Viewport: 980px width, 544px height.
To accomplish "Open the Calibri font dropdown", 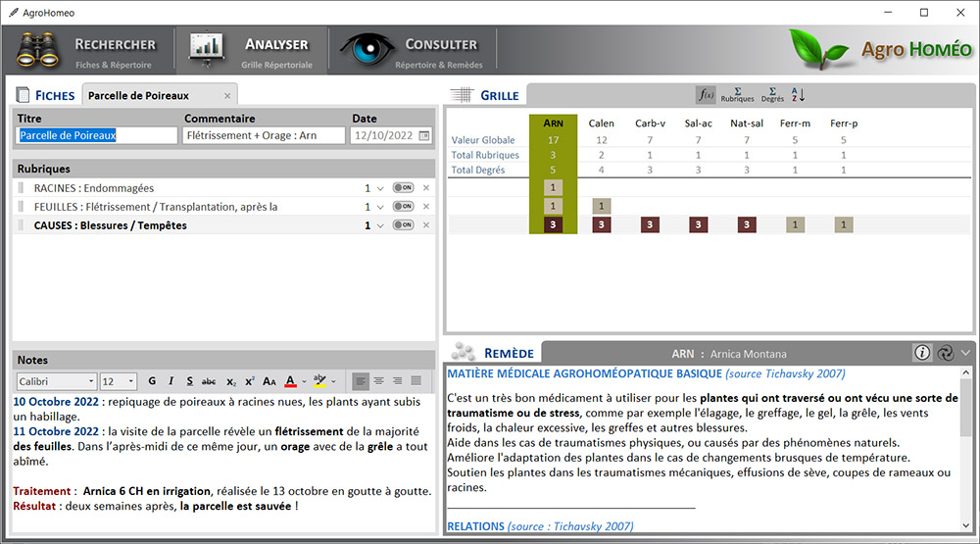I will (90, 381).
